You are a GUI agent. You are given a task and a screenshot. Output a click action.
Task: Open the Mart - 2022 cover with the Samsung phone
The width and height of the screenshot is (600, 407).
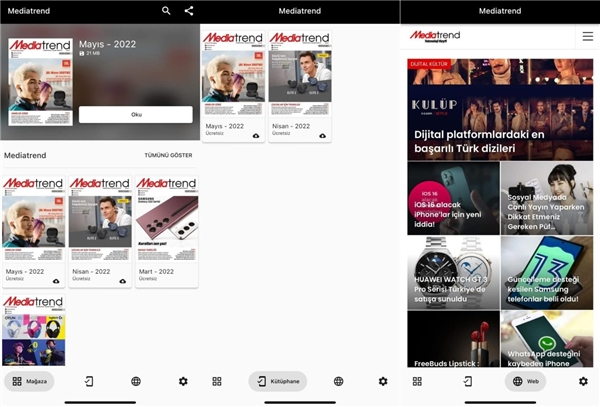[x=167, y=219]
